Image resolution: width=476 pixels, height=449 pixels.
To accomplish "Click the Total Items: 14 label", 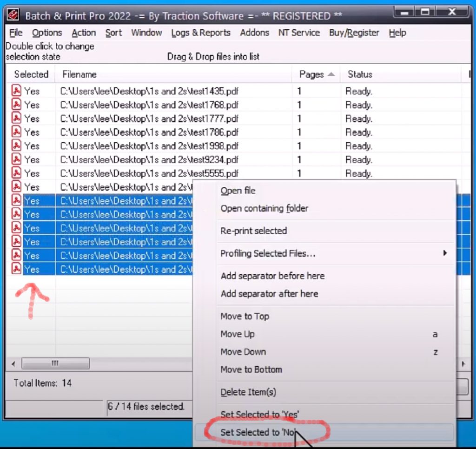I will 42,383.
